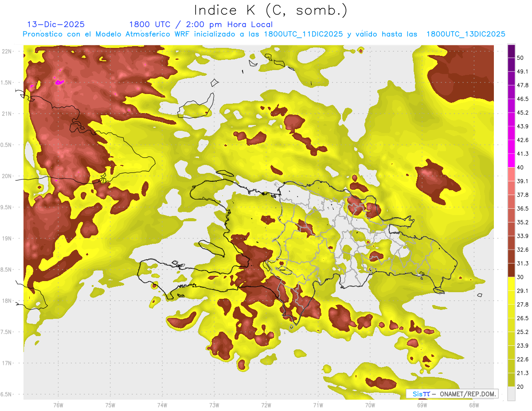Select the "26.5" color scale value

(523, 318)
